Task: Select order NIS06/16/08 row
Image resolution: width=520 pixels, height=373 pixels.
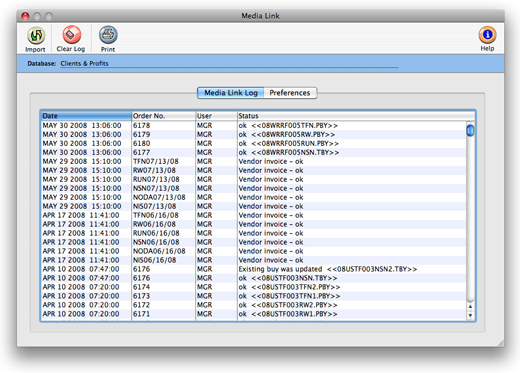Action: point(253,261)
